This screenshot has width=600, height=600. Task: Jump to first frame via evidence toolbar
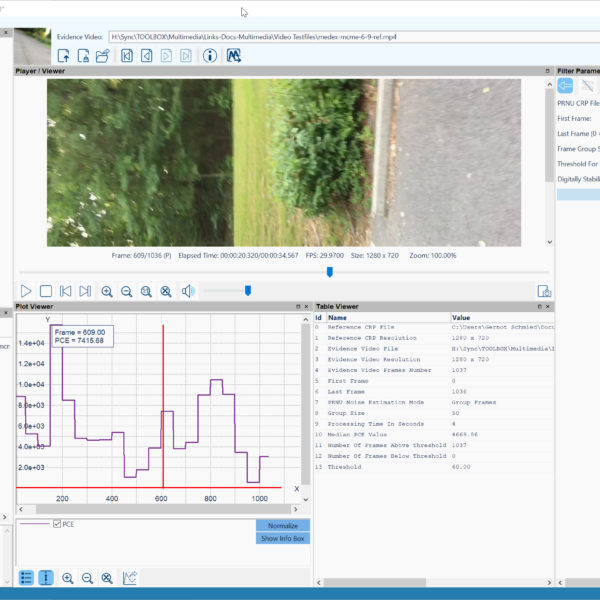[x=127, y=56]
